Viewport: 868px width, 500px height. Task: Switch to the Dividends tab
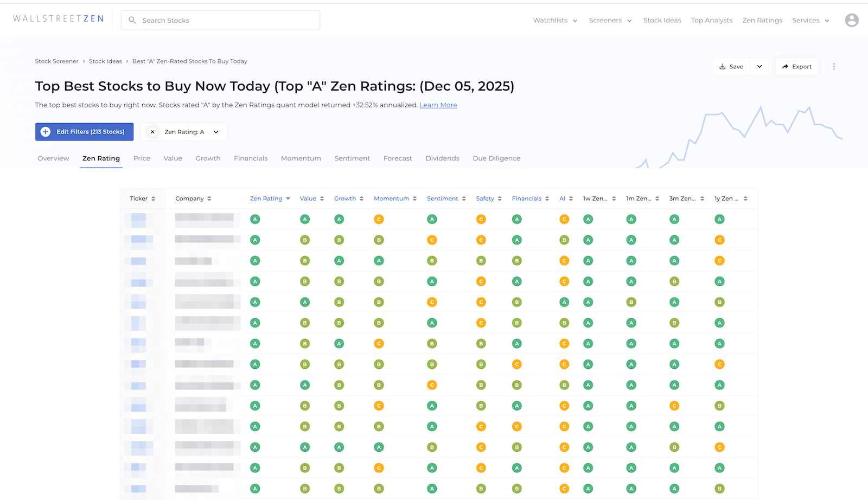tap(442, 158)
